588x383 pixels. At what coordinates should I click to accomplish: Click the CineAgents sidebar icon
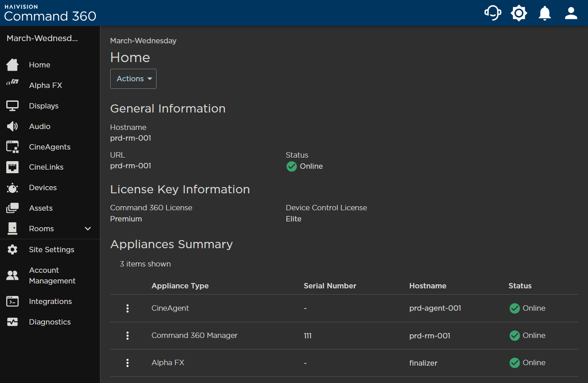[12, 147]
